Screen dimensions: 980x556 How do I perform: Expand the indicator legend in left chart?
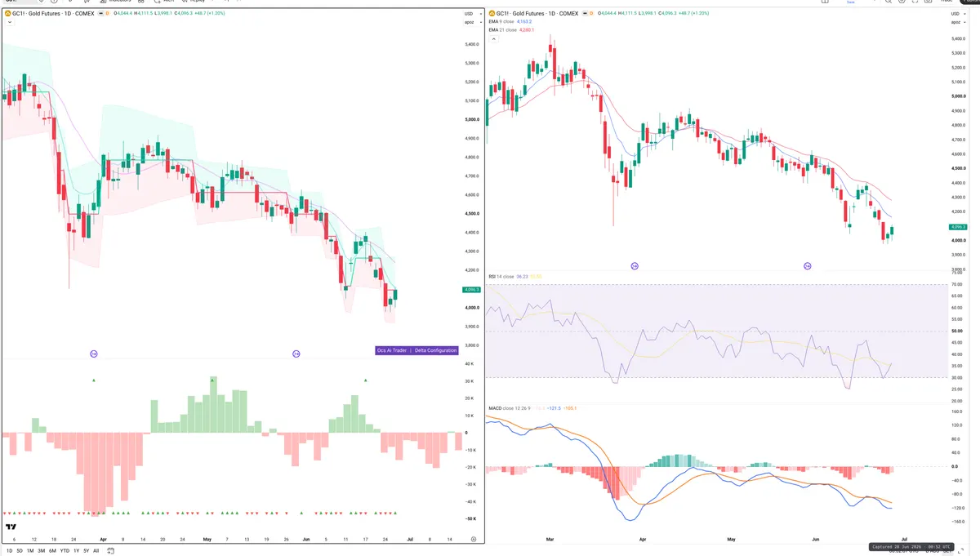click(x=8, y=23)
